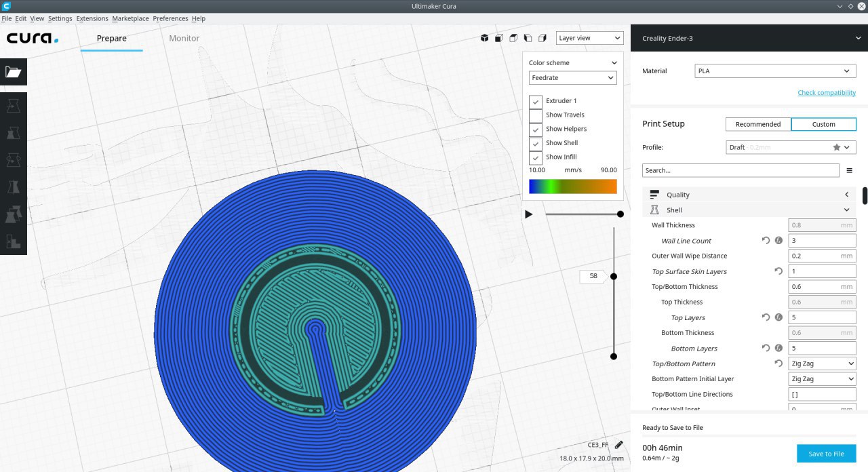The width and height of the screenshot is (868, 472).
Task: Click the profile favorite star icon
Action: click(x=836, y=147)
